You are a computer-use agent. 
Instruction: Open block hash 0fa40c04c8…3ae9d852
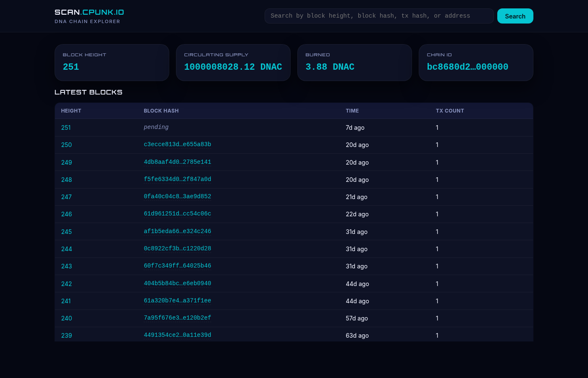tap(177, 197)
